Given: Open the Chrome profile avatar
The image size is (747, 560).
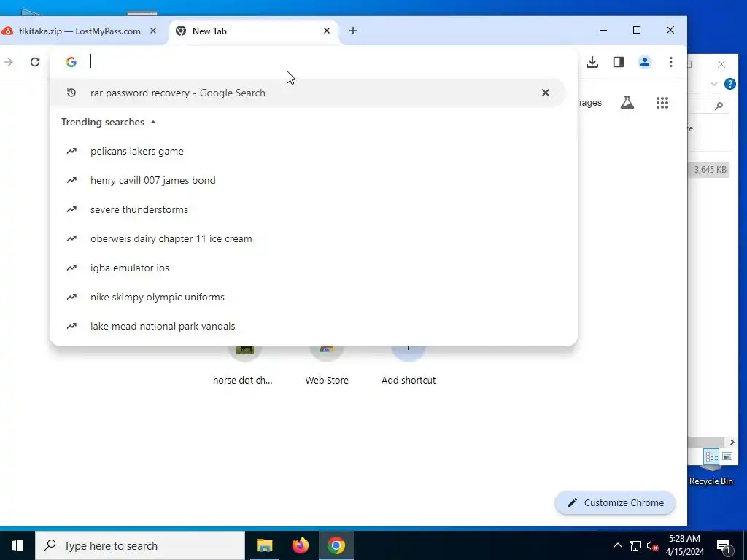Looking at the screenshot, I should pos(645,62).
